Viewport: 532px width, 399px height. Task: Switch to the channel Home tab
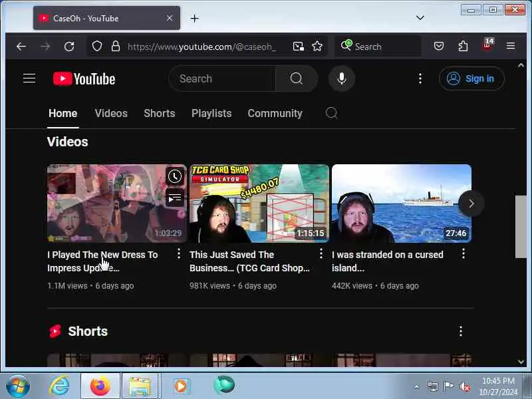(x=63, y=113)
